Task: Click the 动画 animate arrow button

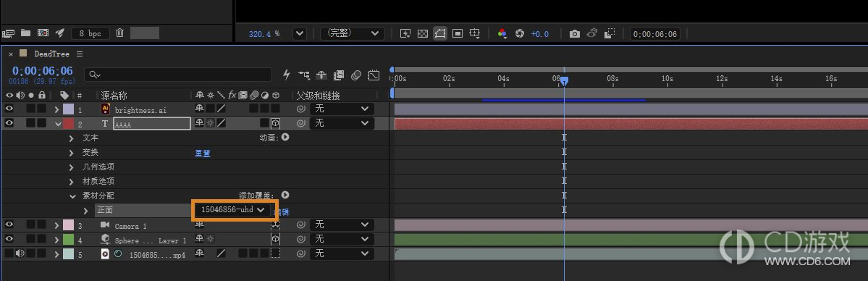Action: click(x=285, y=137)
